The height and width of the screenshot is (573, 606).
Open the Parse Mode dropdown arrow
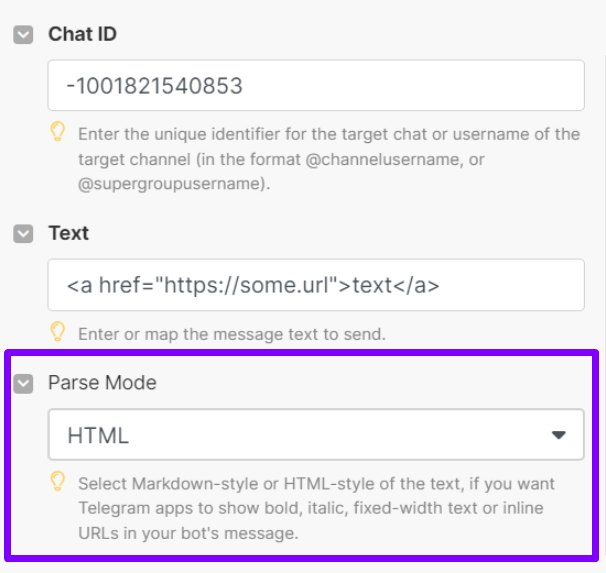[558, 435]
